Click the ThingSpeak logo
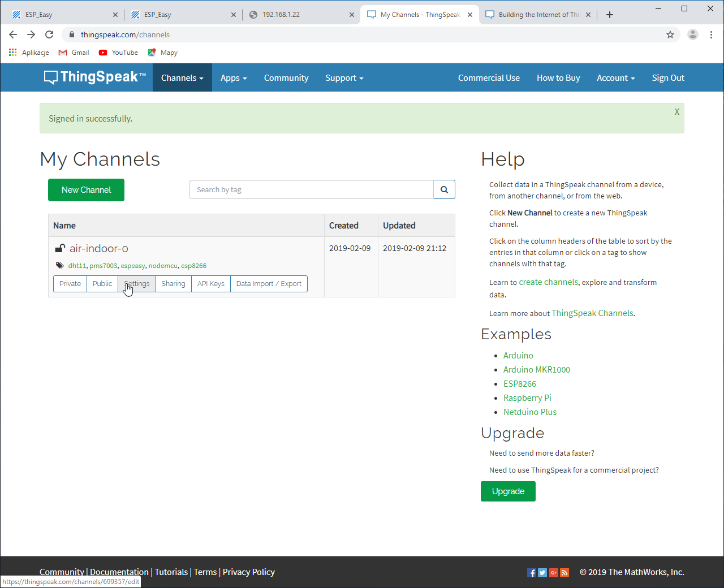 click(95, 77)
